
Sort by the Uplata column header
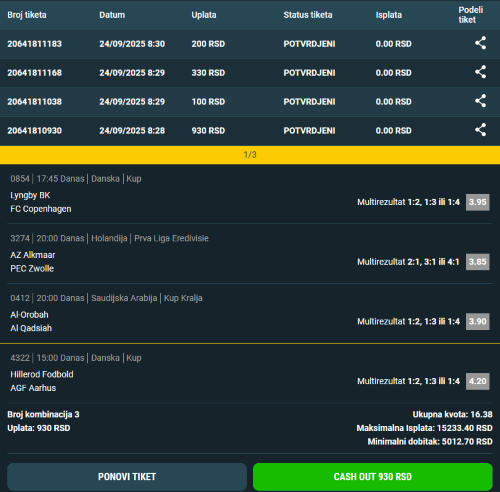(x=204, y=15)
